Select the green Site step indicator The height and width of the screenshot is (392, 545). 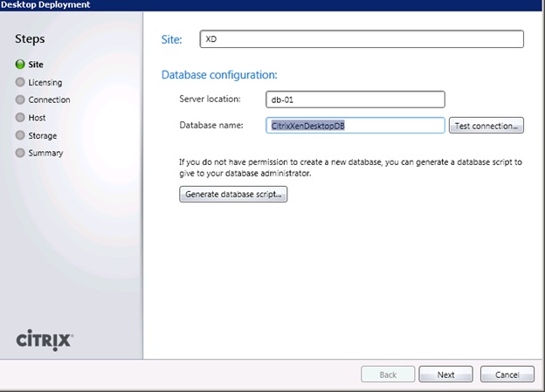point(20,65)
